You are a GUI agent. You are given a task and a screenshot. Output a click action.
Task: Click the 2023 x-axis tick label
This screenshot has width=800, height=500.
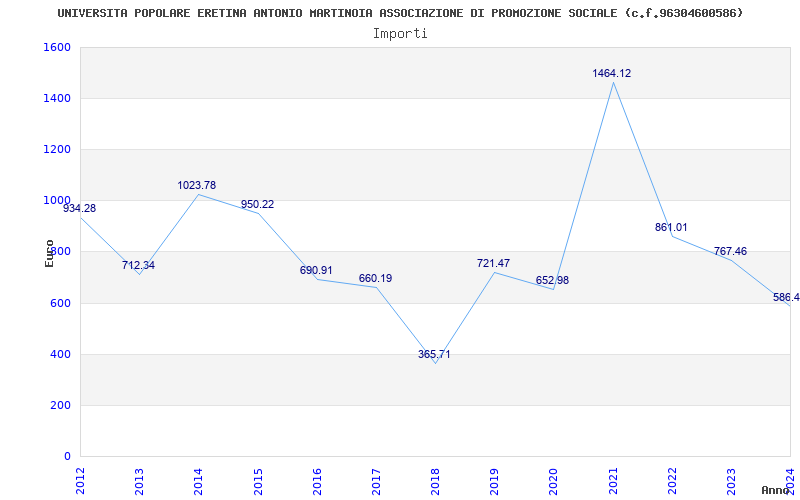coord(731,481)
